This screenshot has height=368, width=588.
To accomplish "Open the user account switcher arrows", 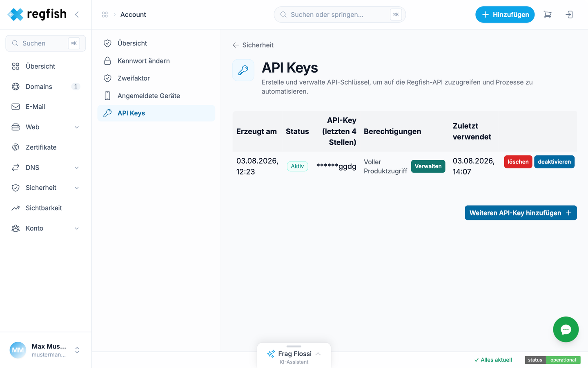I will (77, 350).
